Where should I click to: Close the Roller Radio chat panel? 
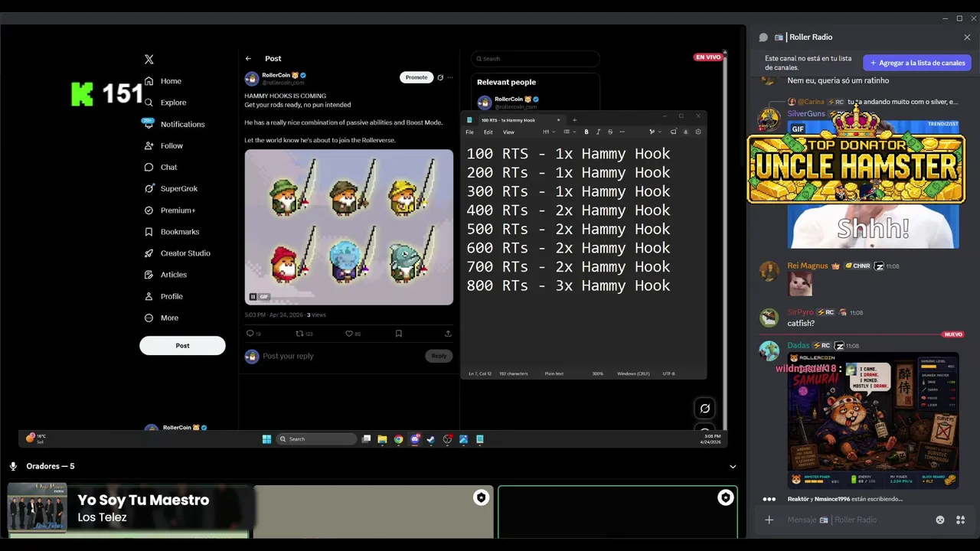pyautogui.click(x=967, y=37)
